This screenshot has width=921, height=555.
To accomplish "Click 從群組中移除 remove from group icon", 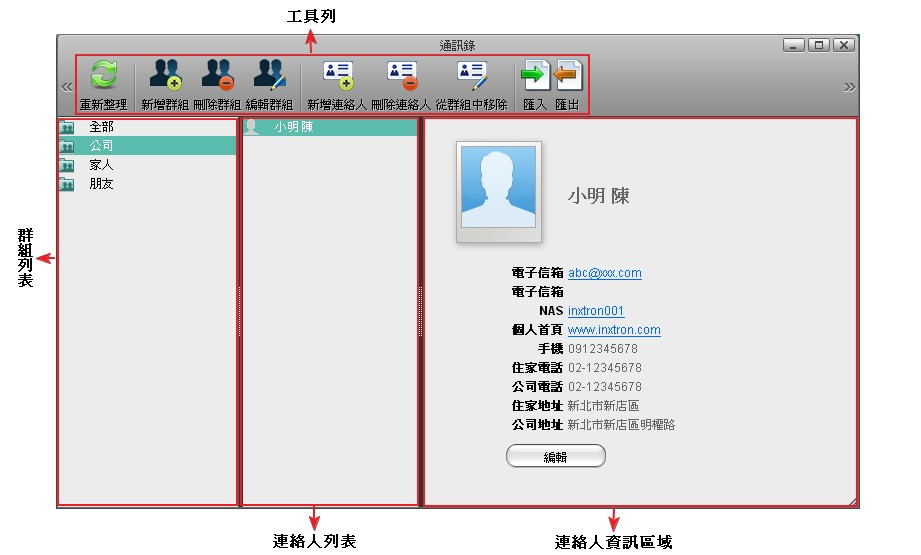I will pyautogui.click(x=471, y=77).
